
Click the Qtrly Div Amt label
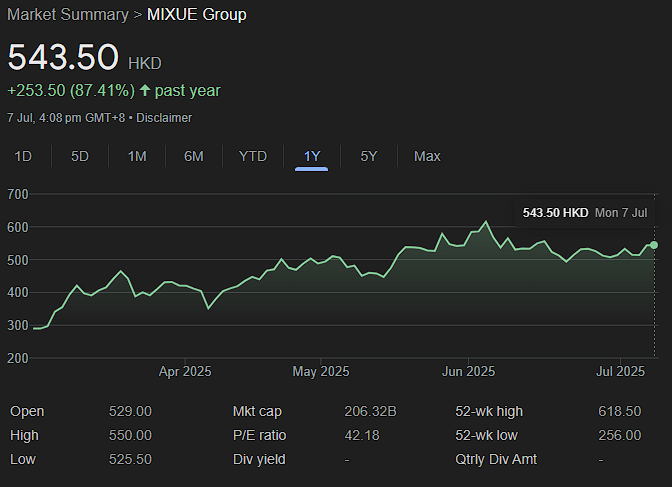[496, 460]
